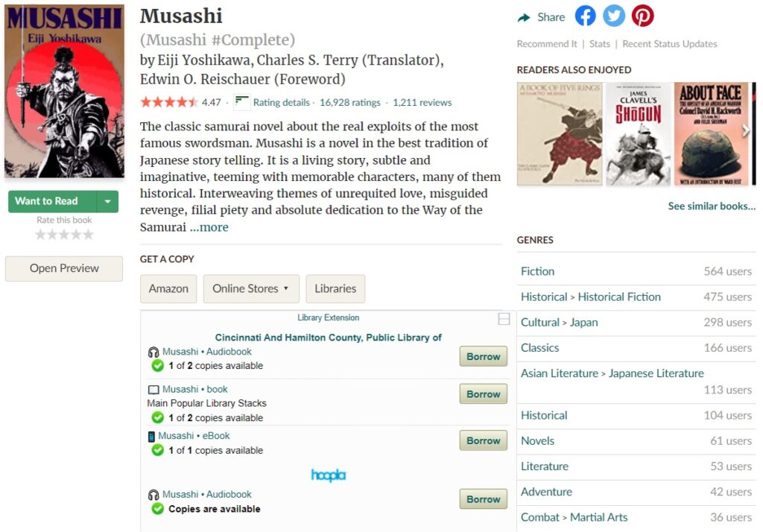
Task: Rate this book five stars
Action: pos(88,235)
